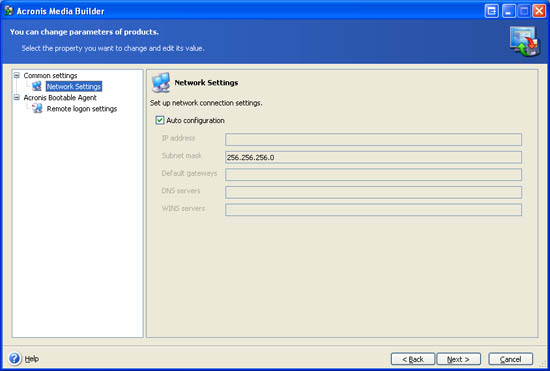Click the extra title bar view button
The image size is (550, 371).
point(491,11)
